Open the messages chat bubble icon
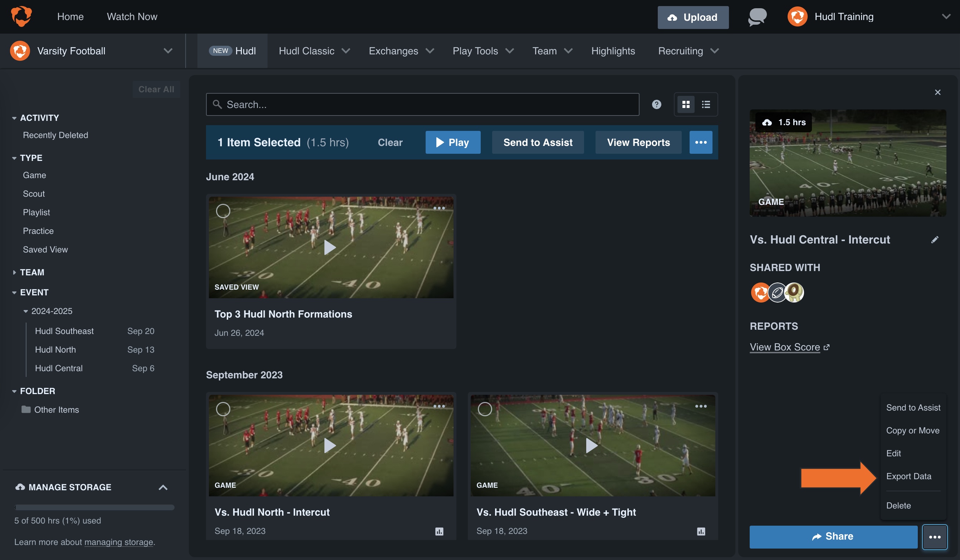 click(x=757, y=17)
